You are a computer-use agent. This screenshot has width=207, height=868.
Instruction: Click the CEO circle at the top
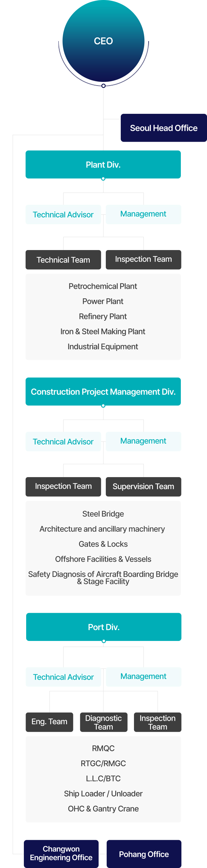(103, 41)
